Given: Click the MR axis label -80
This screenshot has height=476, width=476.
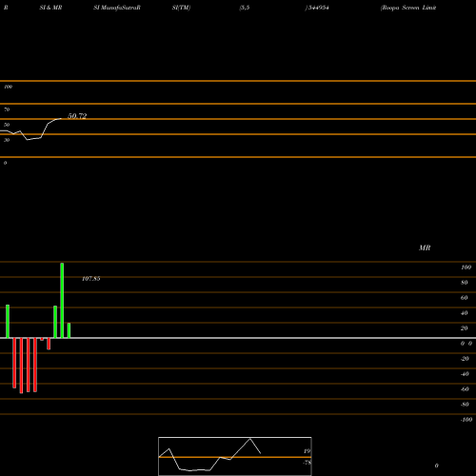Looking at the screenshot, I should [465, 405].
